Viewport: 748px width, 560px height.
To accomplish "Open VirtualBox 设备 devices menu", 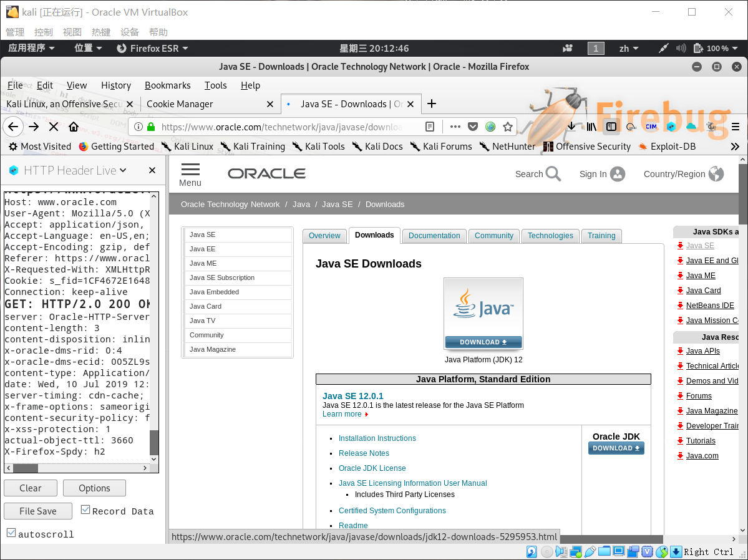I will [x=129, y=32].
